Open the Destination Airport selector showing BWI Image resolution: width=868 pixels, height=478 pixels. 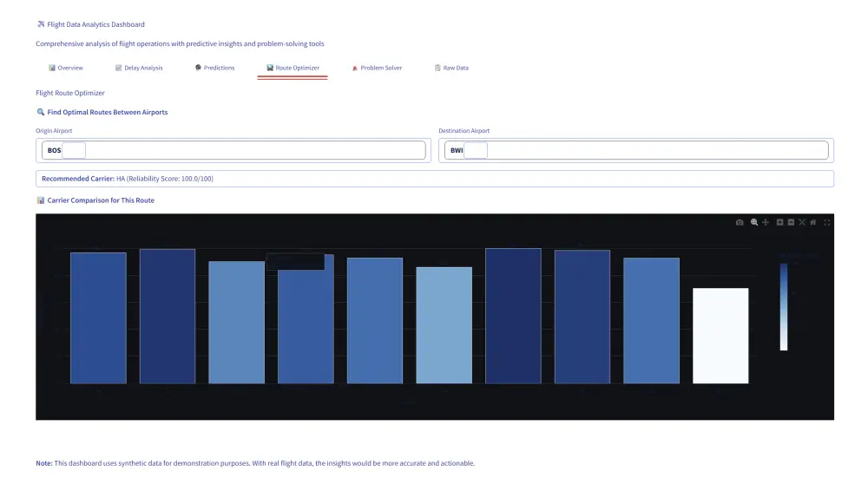(636, 150)
